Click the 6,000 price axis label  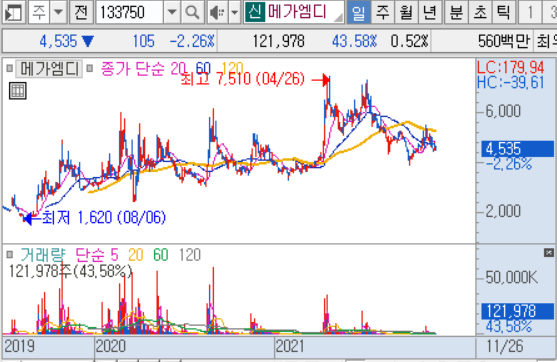(503, 111)
